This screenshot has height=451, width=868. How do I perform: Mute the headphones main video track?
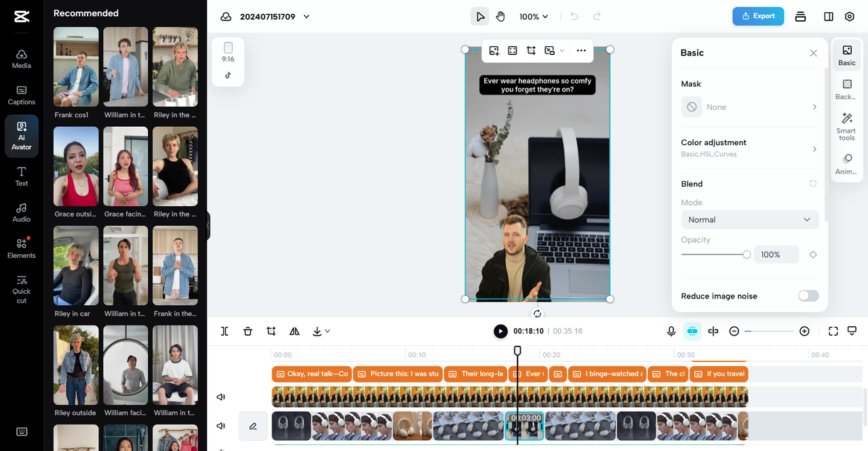220,426
